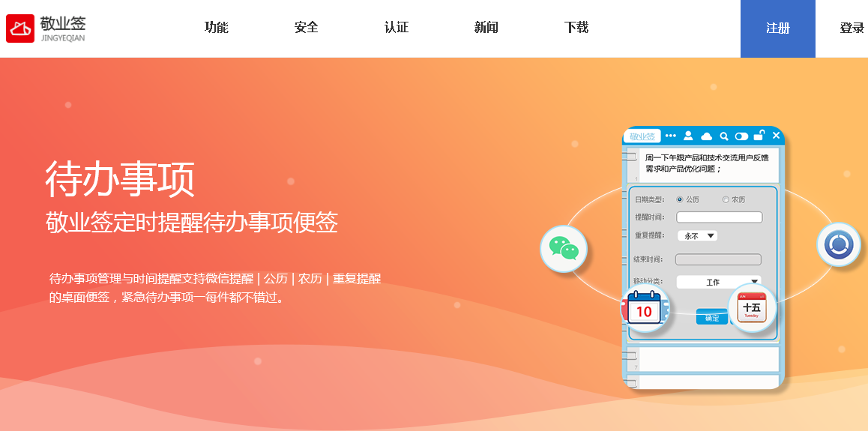Click the magnifier search icon in mockup
The height and width of the screenshot is (431, 868).
(x=723, y=136)
